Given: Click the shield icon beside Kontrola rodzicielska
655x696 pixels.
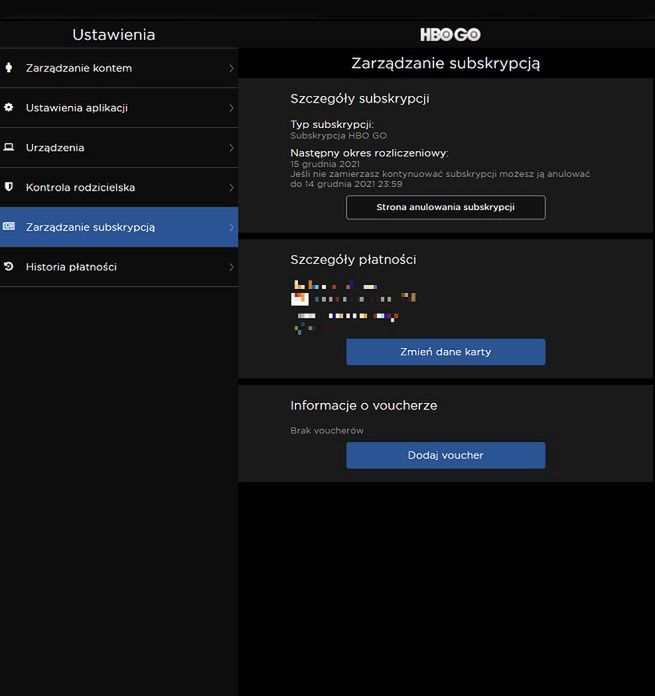Looking at the screenshot, I should click(8, 186).
